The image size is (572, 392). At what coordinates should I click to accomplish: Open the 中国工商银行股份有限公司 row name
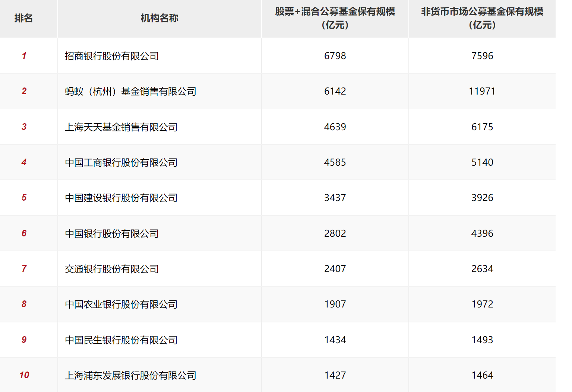coord(121,163)
